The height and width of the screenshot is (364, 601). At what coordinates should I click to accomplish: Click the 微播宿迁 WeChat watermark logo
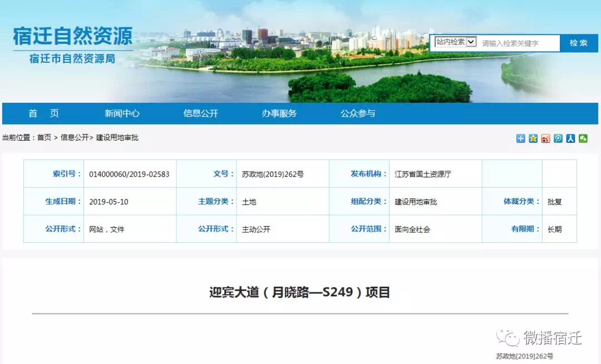[540, 337]
